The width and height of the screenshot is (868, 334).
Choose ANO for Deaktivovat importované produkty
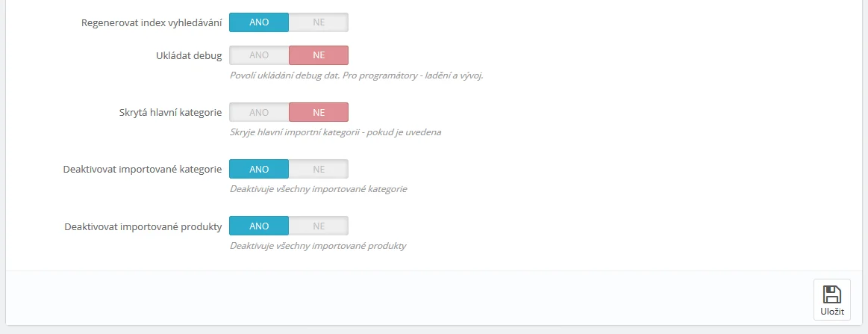259,226
